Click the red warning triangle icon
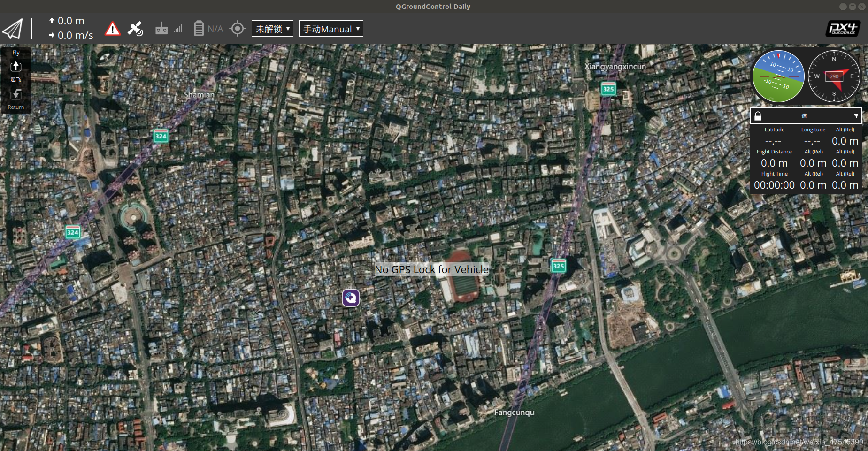Image resolution: width=868 pixels, height=451 pixels. [113, 29]
